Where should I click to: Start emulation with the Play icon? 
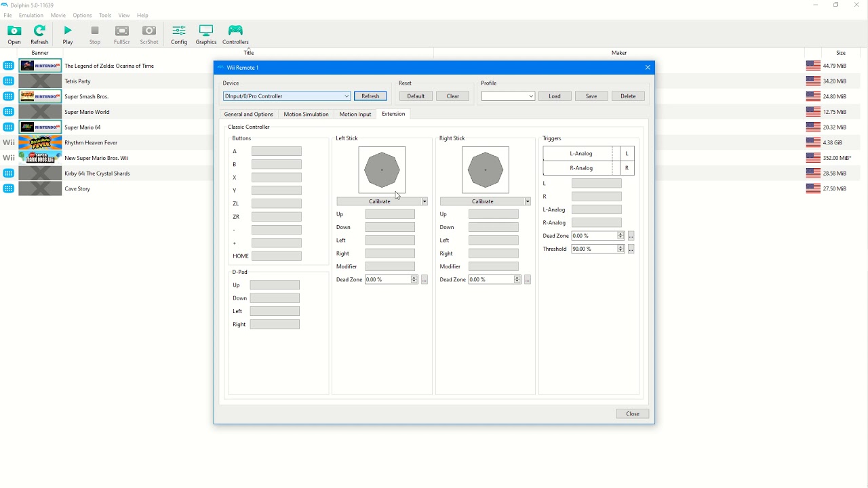68,35
